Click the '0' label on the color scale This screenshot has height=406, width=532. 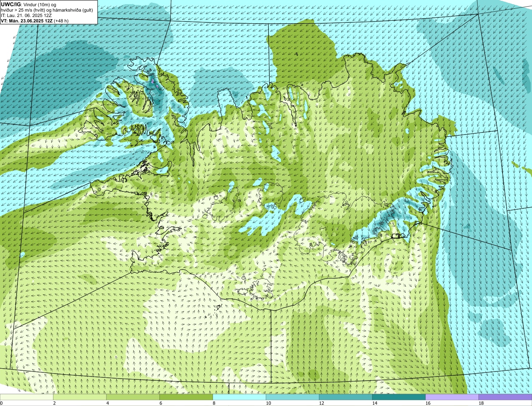1,403
